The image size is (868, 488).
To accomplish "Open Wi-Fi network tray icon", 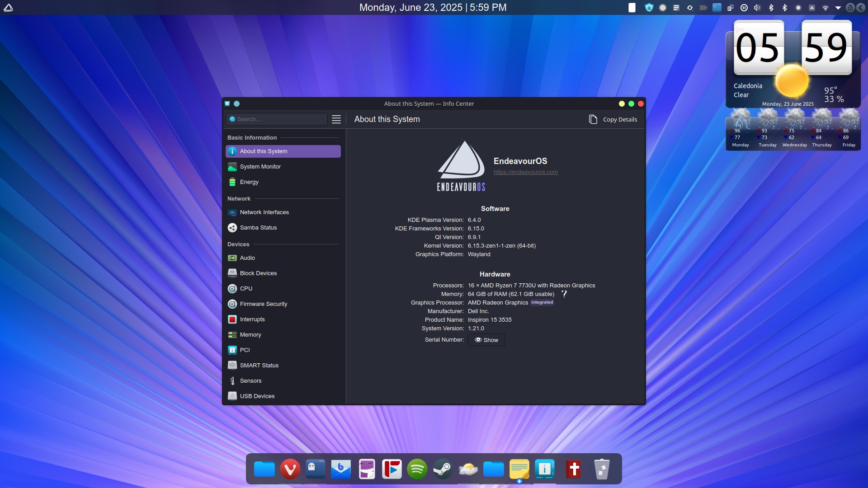I will [x=825, y=8].
